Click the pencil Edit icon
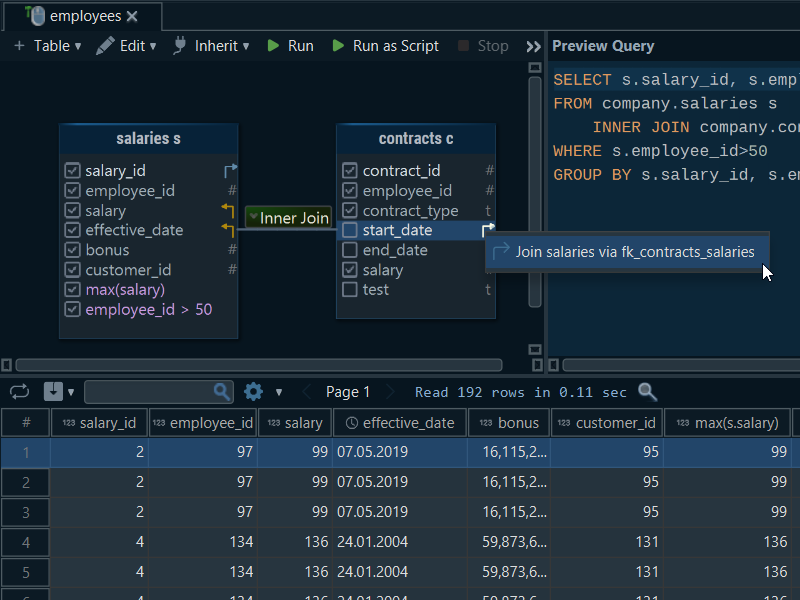This screenshot has width=800, height=600. [105, 46]
